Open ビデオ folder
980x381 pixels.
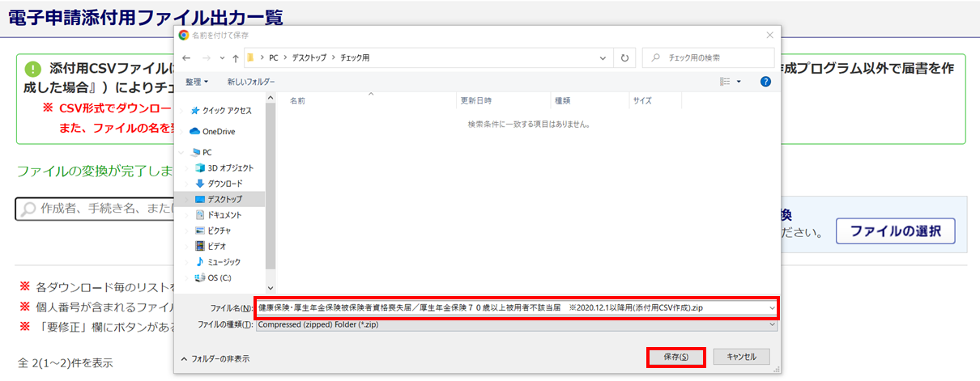click(x=211, y=246)
